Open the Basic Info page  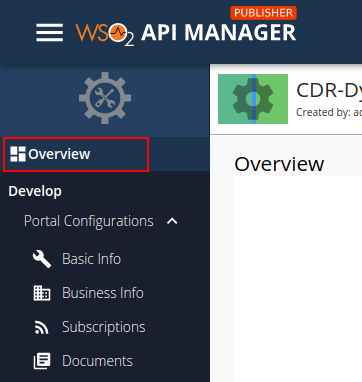[x=91, y=259]
